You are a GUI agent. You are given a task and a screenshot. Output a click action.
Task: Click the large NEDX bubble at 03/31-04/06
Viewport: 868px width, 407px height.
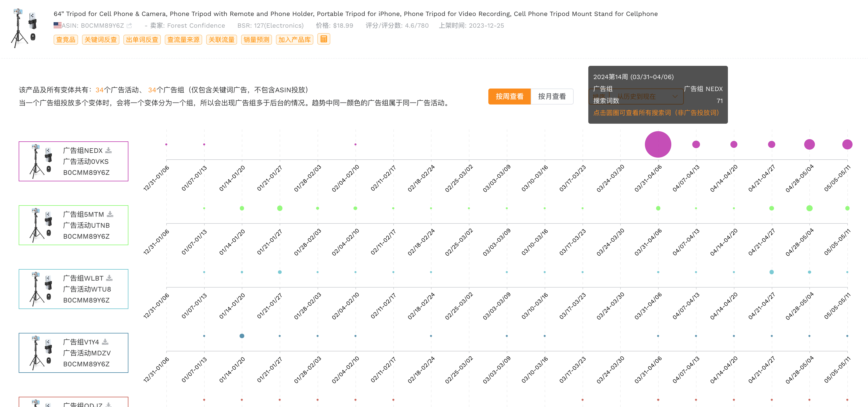[658, 144]
